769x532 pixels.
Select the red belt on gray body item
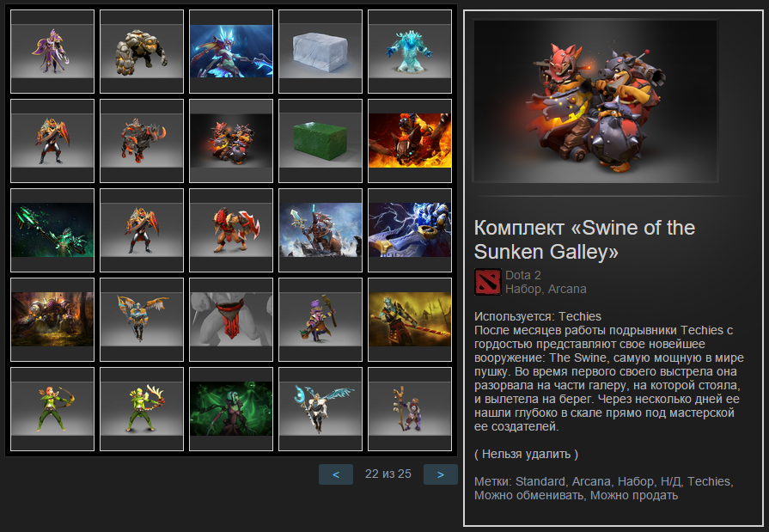pos(231,320)
